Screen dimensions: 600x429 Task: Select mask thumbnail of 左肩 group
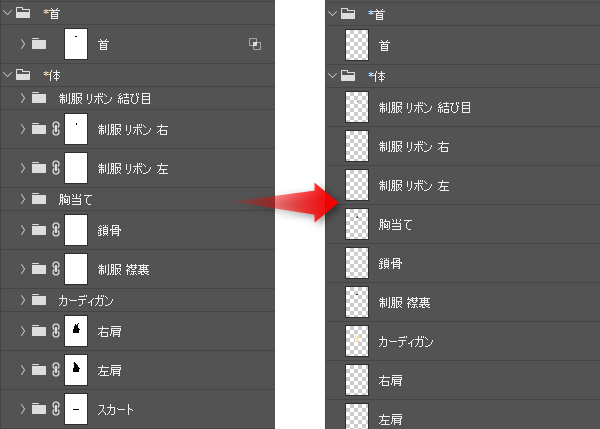76,370
